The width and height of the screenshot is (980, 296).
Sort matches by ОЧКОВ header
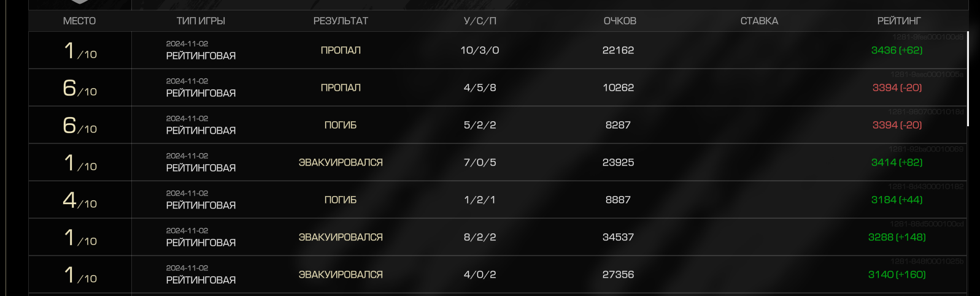620,21
